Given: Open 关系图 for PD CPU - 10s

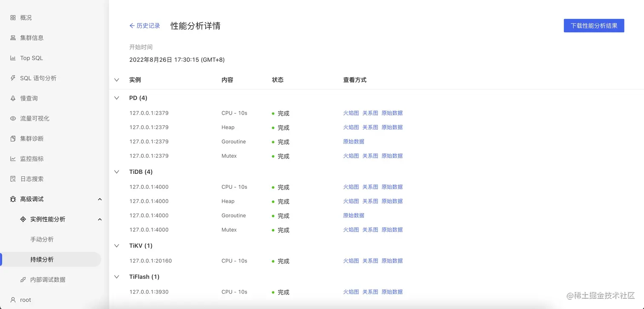Looking at the screenshot, I should coord(370,113).
